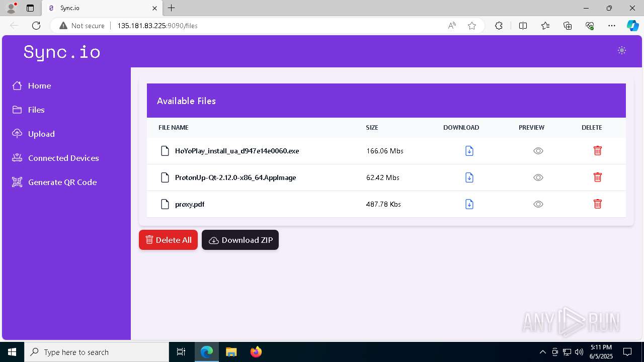Open Edge Settings and more menu
The image size is (644, 362).
612,26
